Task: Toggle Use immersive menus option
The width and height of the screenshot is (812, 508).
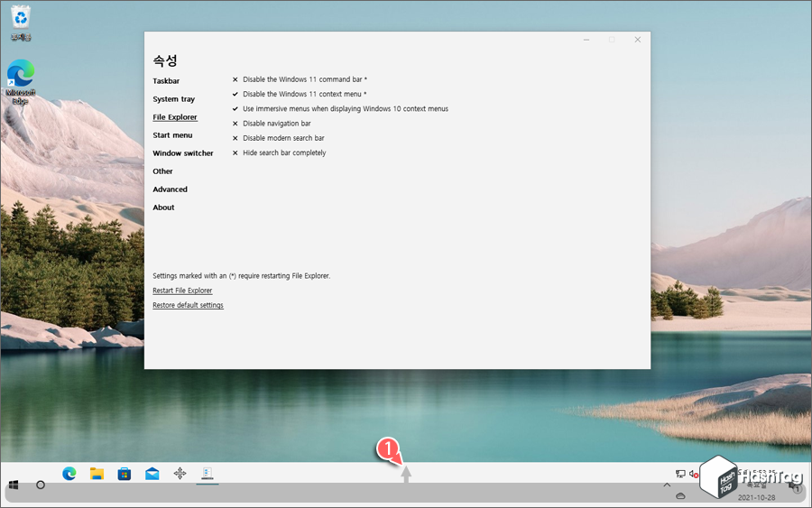Action: (340, 109)
